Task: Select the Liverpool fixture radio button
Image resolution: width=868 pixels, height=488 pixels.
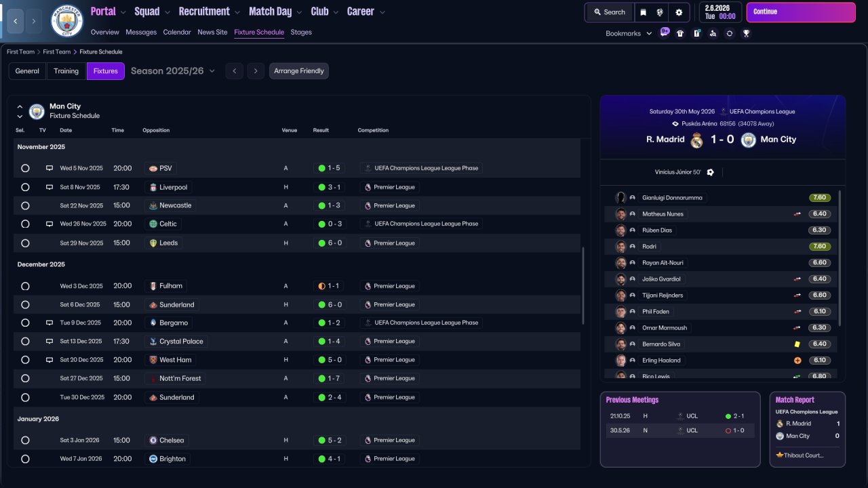Action: (25, 187)
